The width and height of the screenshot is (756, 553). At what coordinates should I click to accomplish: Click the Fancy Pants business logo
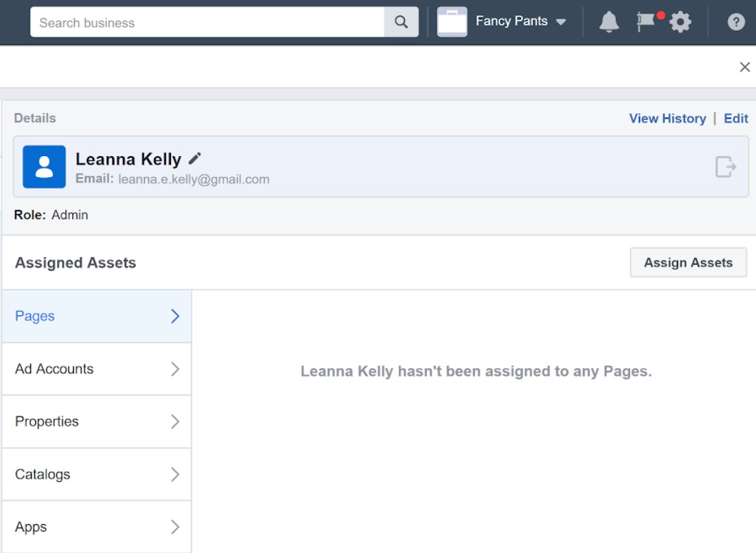click(452, 22)
